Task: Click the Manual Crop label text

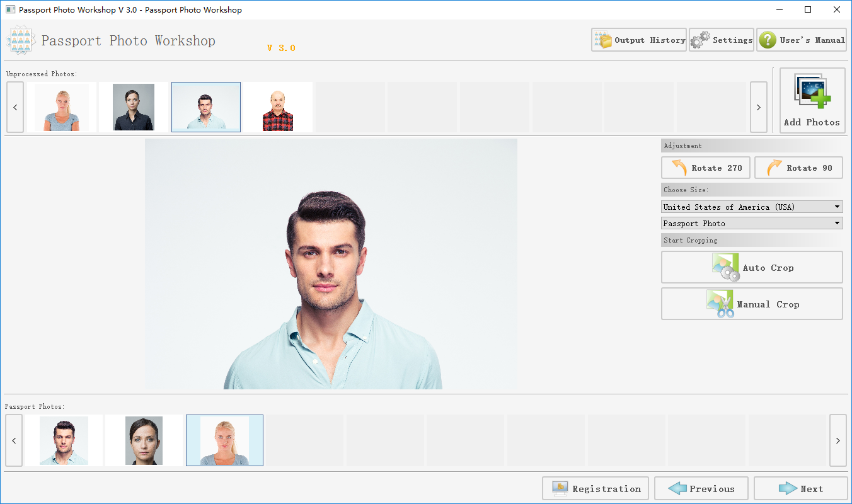Action: (x=768, y=304)
